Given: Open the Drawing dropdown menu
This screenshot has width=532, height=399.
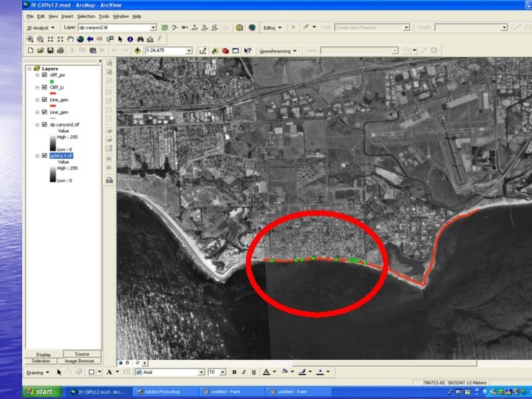Looking at the screenshot, I should click(38, 372).
